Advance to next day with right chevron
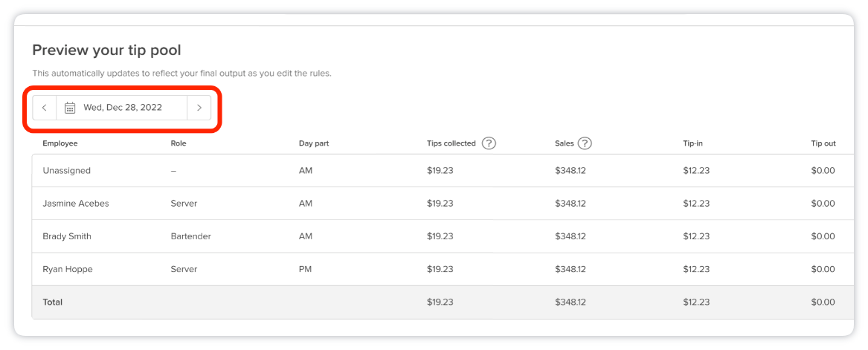The image size is (868, 350). 199,108
